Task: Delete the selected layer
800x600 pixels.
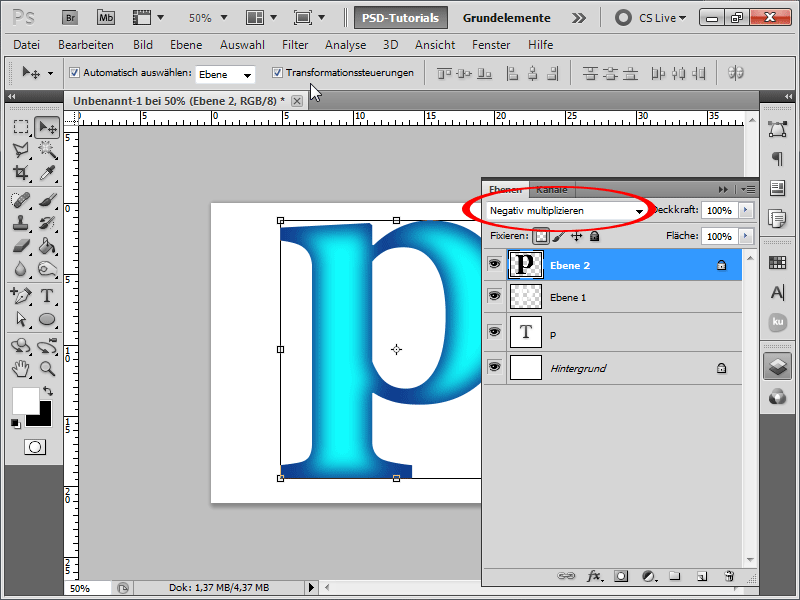Action: [729, 577]
